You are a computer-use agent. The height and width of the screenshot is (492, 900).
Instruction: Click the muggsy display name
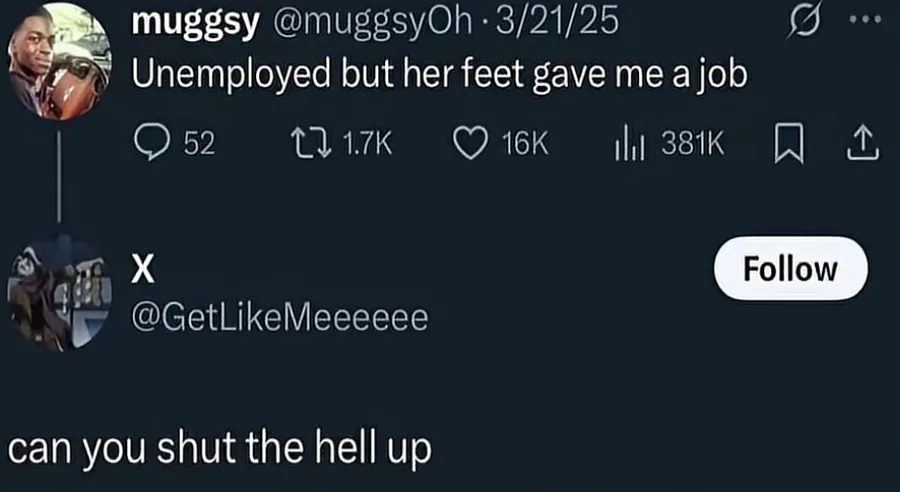195,23
